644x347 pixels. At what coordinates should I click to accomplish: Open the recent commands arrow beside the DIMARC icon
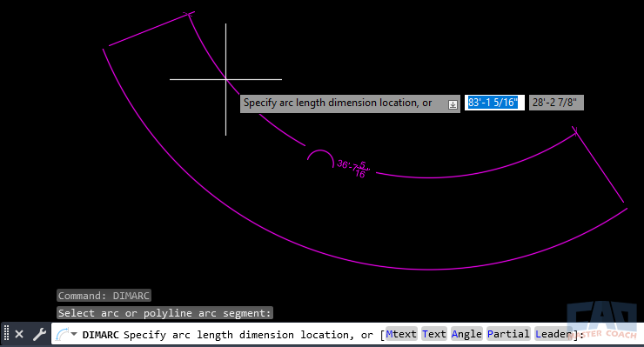(74, 334)
